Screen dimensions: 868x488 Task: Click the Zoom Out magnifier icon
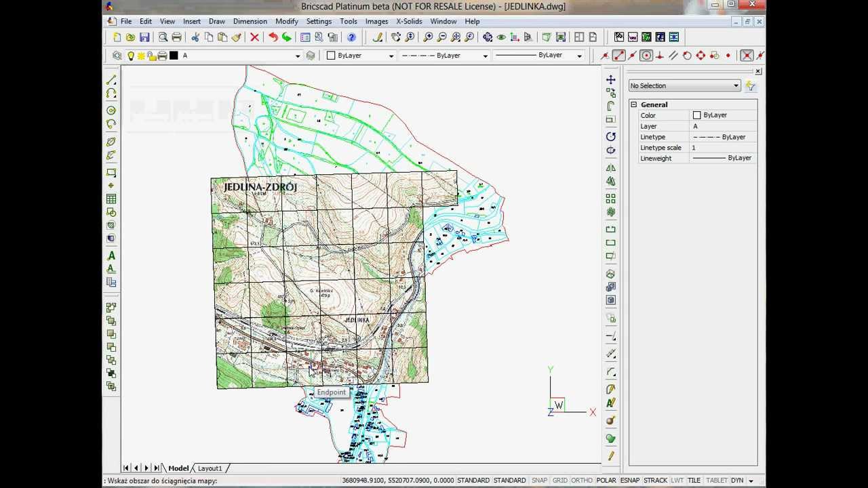[x=441, y=37]
